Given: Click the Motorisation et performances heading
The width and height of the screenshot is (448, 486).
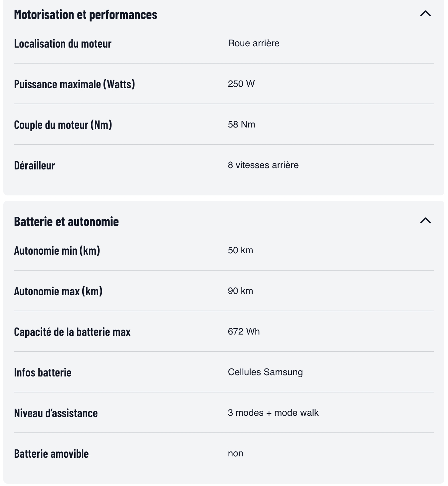Looking at the screenshot, I should pos(86,15).
